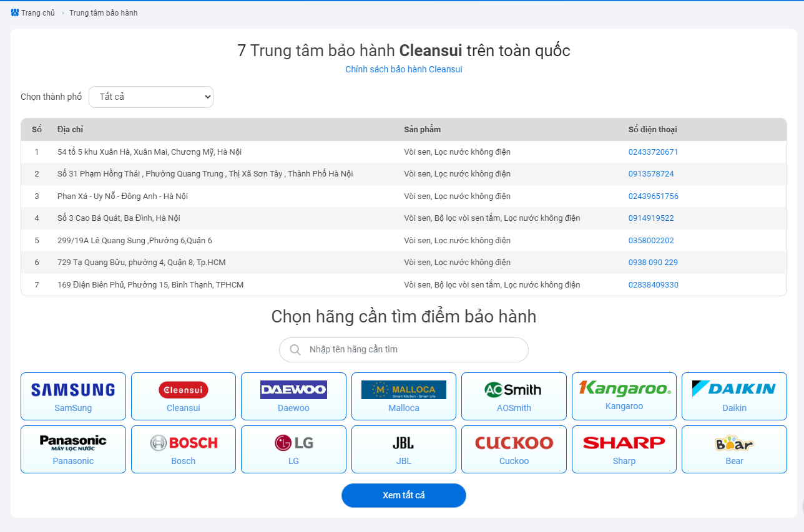The height and width of the screenshot is (532, 804).
Task: Click product cell in Tạ Quang Bửu row
Action: point(457,263)
